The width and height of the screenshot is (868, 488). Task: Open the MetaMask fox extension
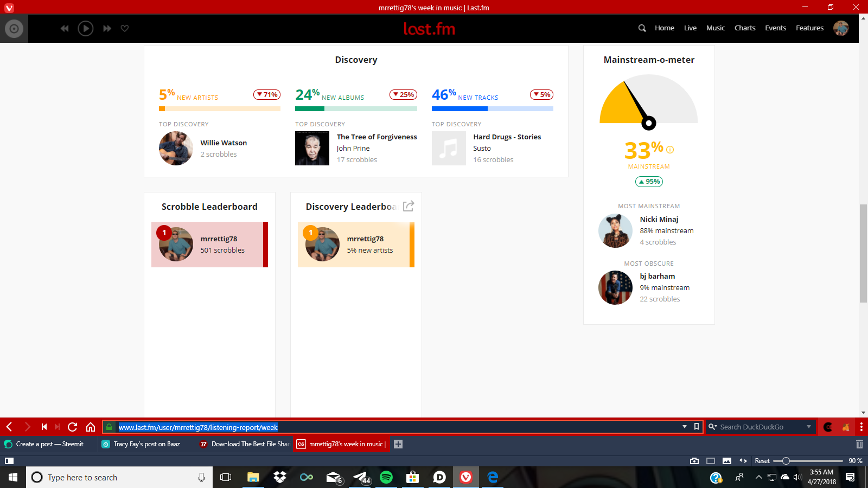tap(845, 427)
